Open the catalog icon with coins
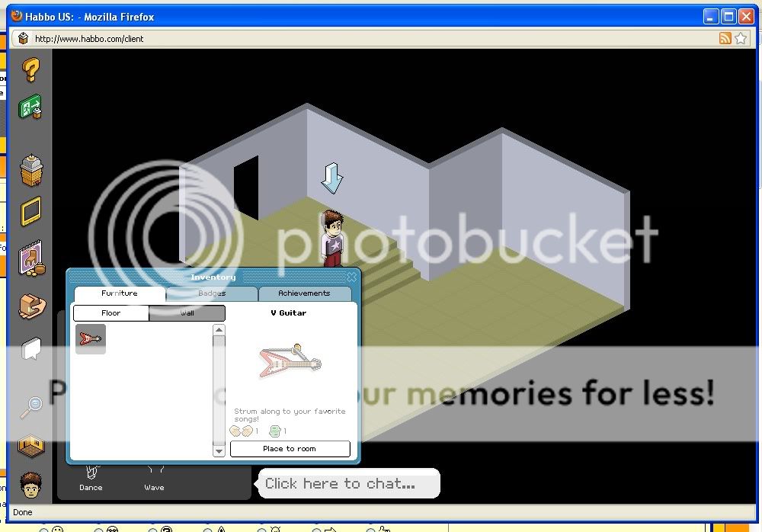The height and width of the screenshot is (532, 762). [x=30, y=259]
